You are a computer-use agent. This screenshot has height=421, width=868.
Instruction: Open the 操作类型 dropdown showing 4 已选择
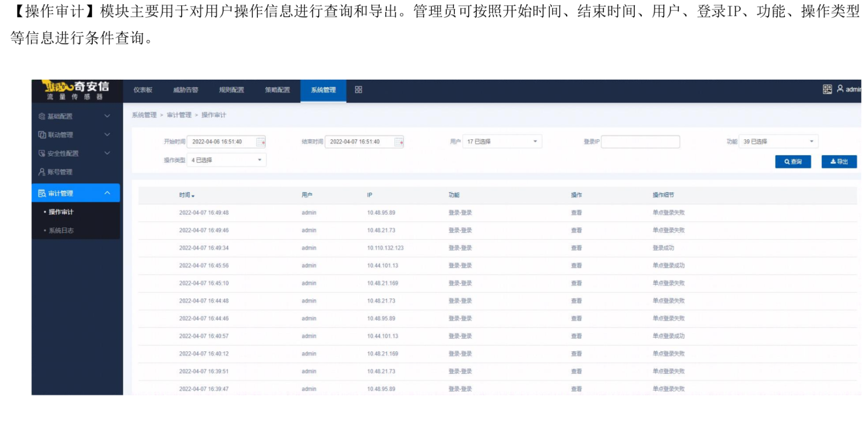pos(226,160)
